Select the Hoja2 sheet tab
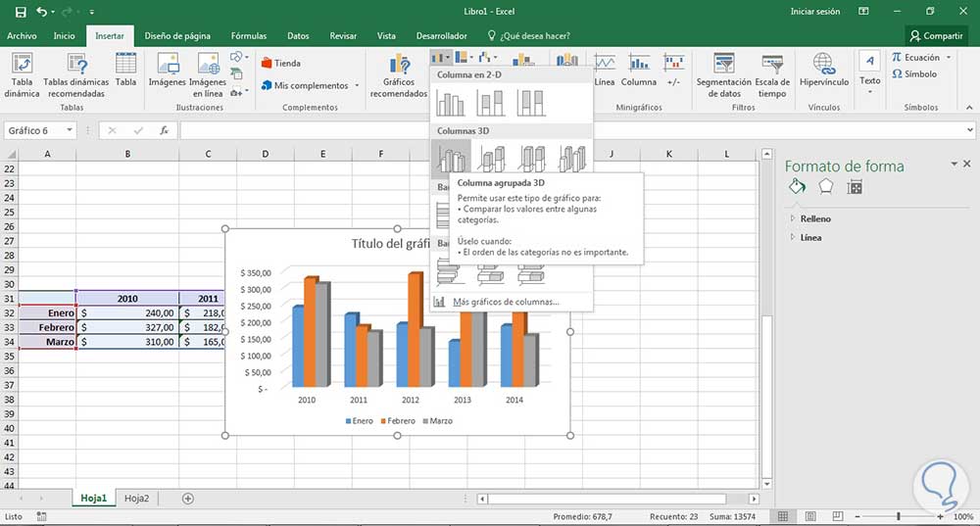Viewport: 980px width, 526px height. pyautogui.click(x=136, y=498)
